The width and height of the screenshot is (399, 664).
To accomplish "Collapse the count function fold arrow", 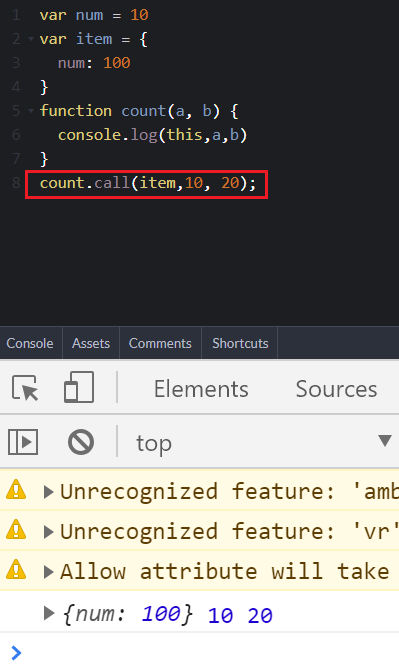I will 31,111.
